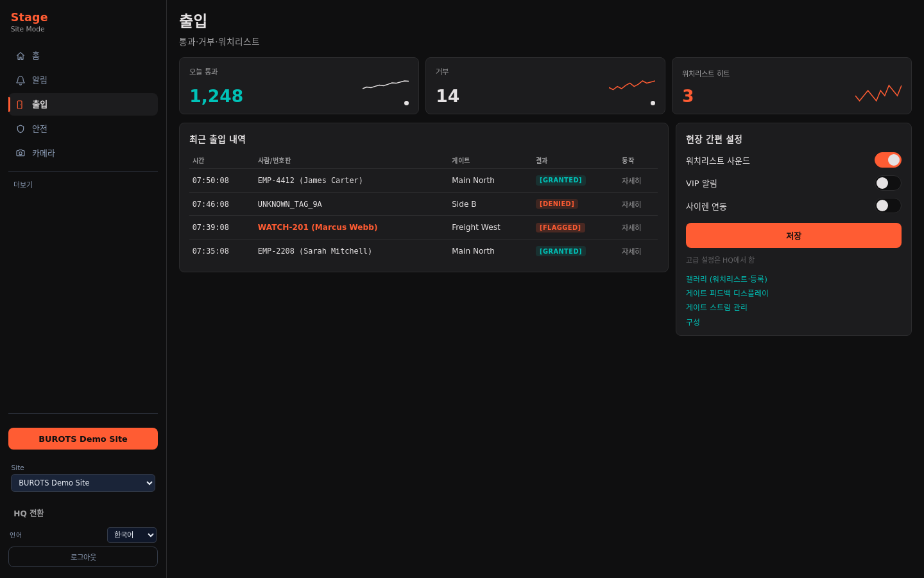Click the [DENIED] result badge
The image size is (924, 578).
557,204
